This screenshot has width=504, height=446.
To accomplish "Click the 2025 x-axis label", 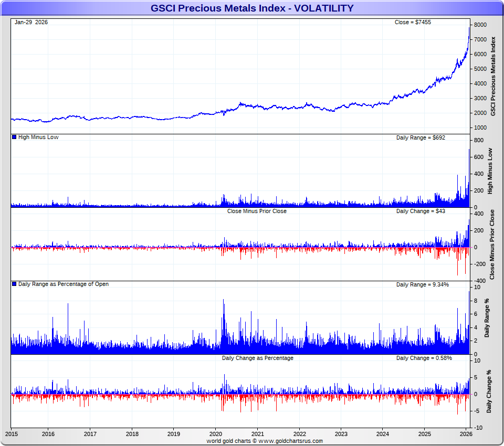I will point(425,434).
